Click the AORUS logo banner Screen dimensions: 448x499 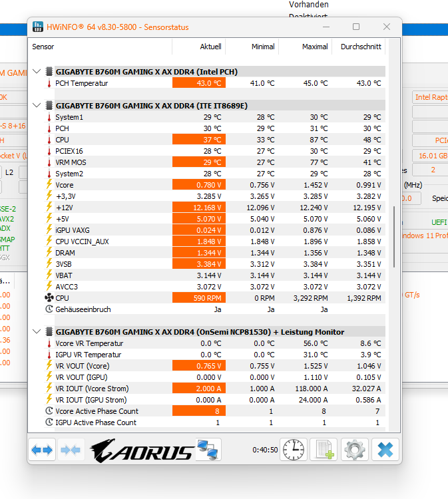142,450
